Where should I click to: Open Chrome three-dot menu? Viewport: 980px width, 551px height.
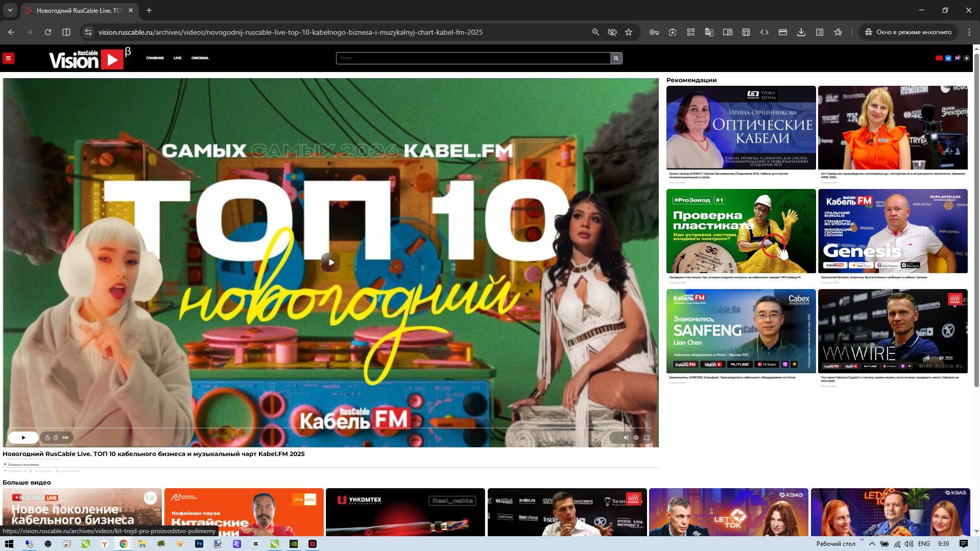point(969,32)
